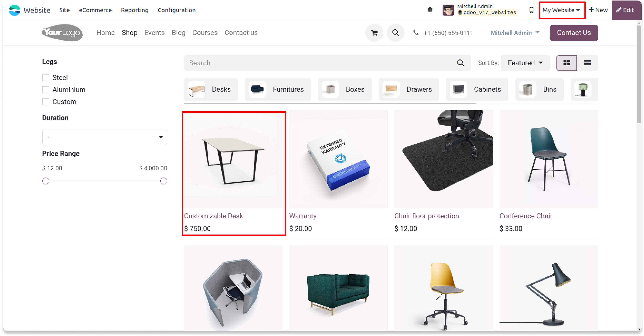Click search bar magnifier button

point(460,63)
